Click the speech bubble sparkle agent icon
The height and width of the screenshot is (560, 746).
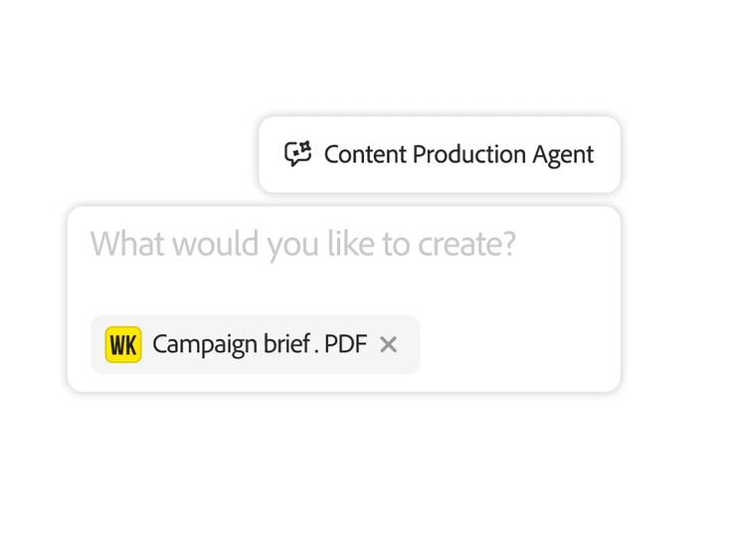click(298, 153)
